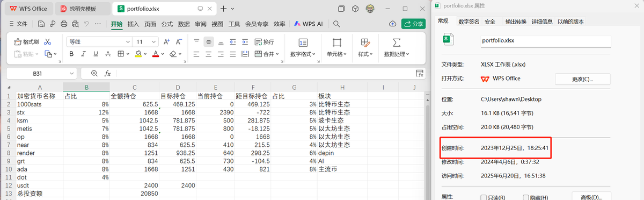Viewport: 644px width, 200px height.
Task: Click the yellow fill color swatch
Action: (138, 54)
